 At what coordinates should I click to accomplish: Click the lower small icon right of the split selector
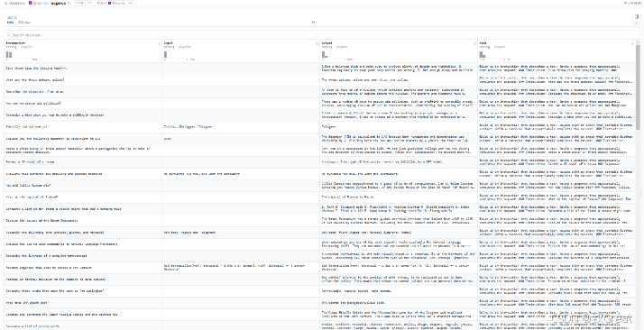coord(637,23)
